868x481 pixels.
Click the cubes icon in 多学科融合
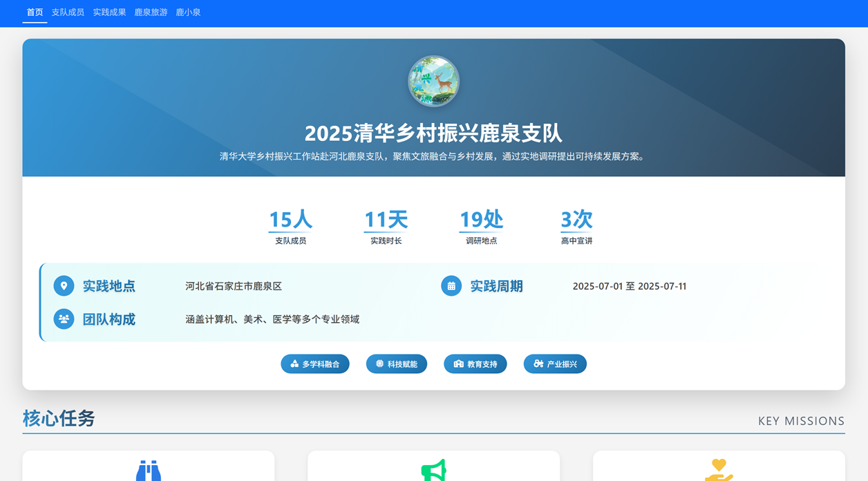294,364
